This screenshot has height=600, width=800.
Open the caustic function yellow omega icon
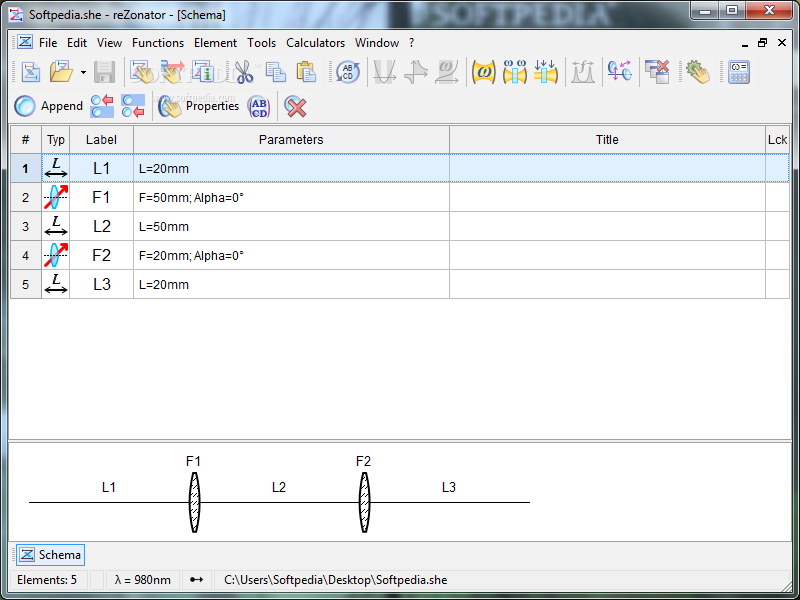pos(484,72)
